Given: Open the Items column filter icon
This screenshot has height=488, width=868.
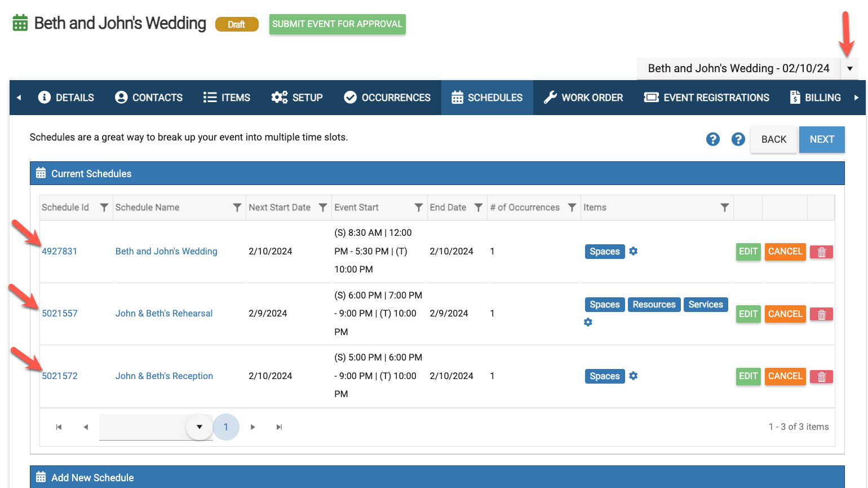Looking at the screenshot, I should click(724, 208).
